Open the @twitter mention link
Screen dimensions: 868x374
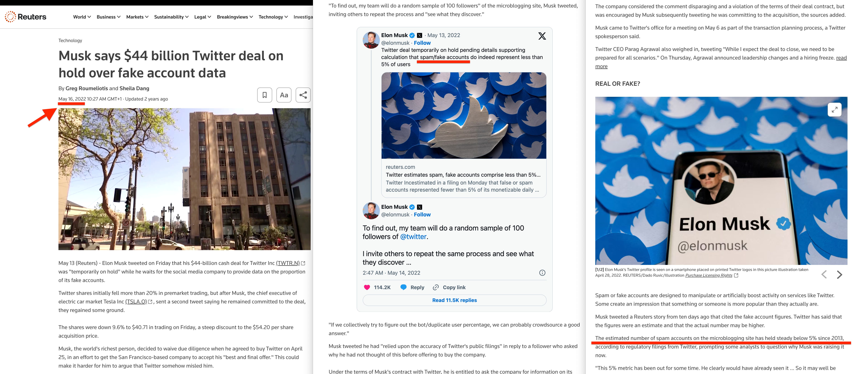click(413, 237)
